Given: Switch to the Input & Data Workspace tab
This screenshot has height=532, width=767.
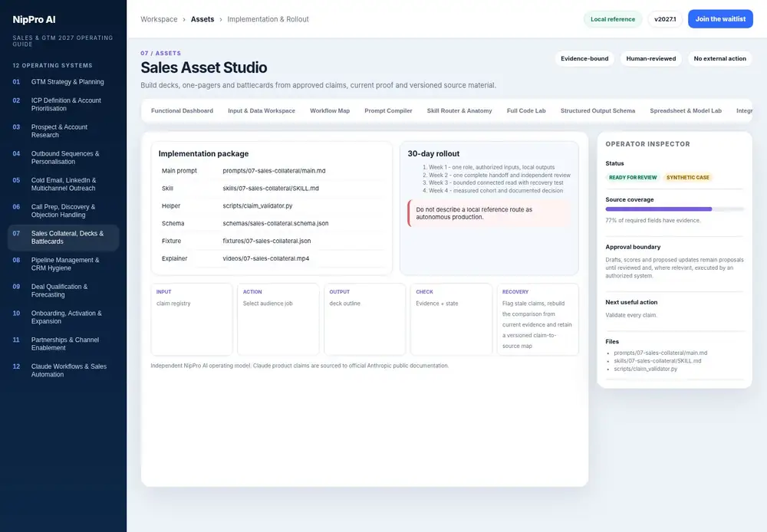Looking at the screenshot, I should tap(262, 111).
